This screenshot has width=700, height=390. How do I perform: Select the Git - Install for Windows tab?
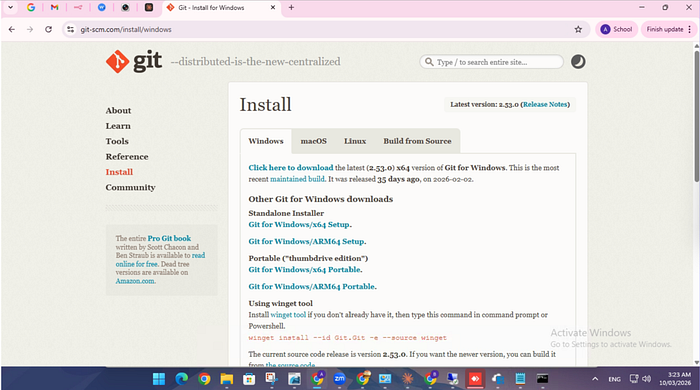[x=221, y=8]
